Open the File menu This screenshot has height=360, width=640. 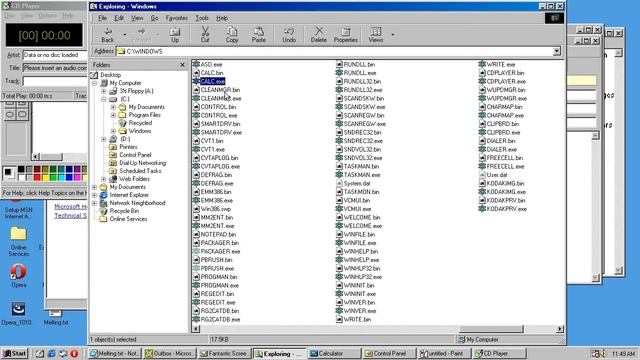102,18
